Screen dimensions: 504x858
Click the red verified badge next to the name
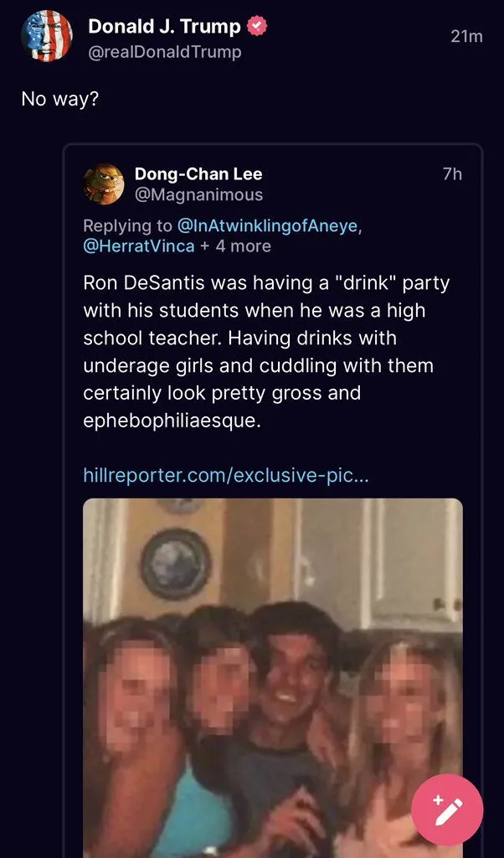coord(259,26)
